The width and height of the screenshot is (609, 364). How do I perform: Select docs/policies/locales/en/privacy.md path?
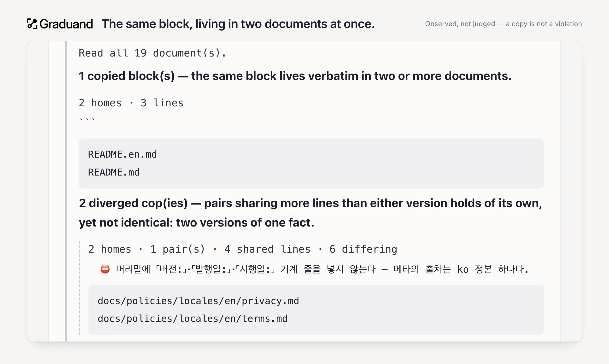click(198, 301)
